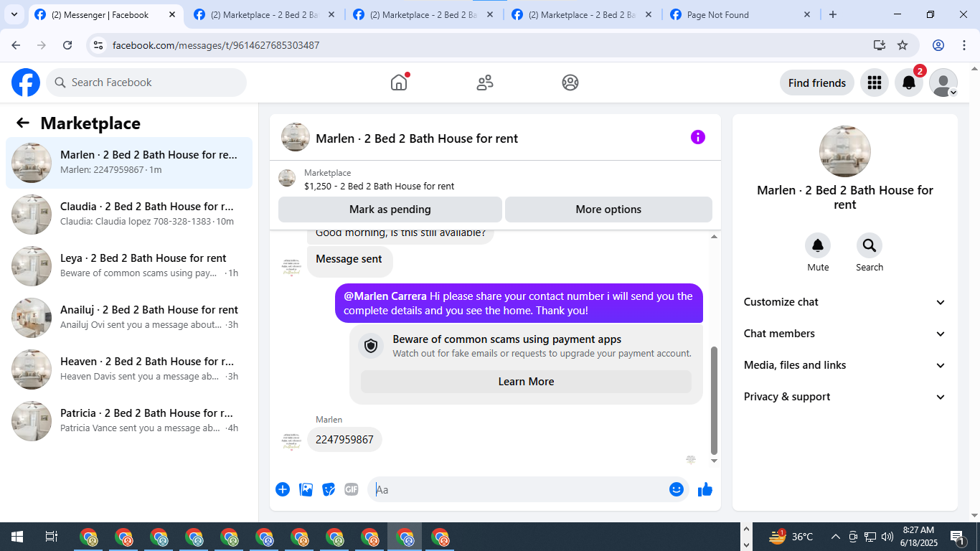Go to the Home feed icon
Image resolution: width=980 pixels, height=551 pixels.
[x=399, y=83]
